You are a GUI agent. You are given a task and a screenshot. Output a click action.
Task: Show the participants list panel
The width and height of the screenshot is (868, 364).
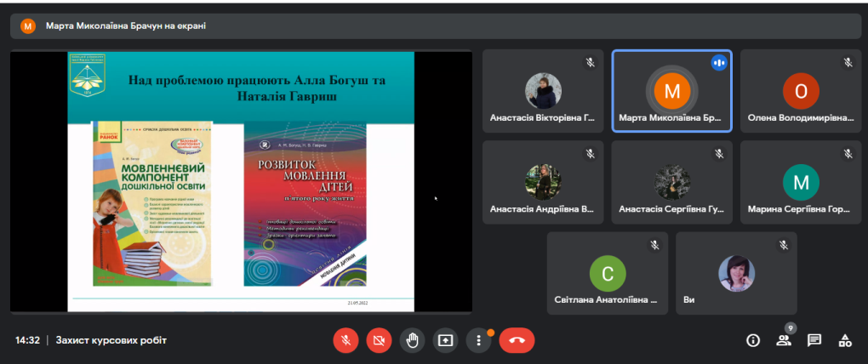(x=783, y=340)
